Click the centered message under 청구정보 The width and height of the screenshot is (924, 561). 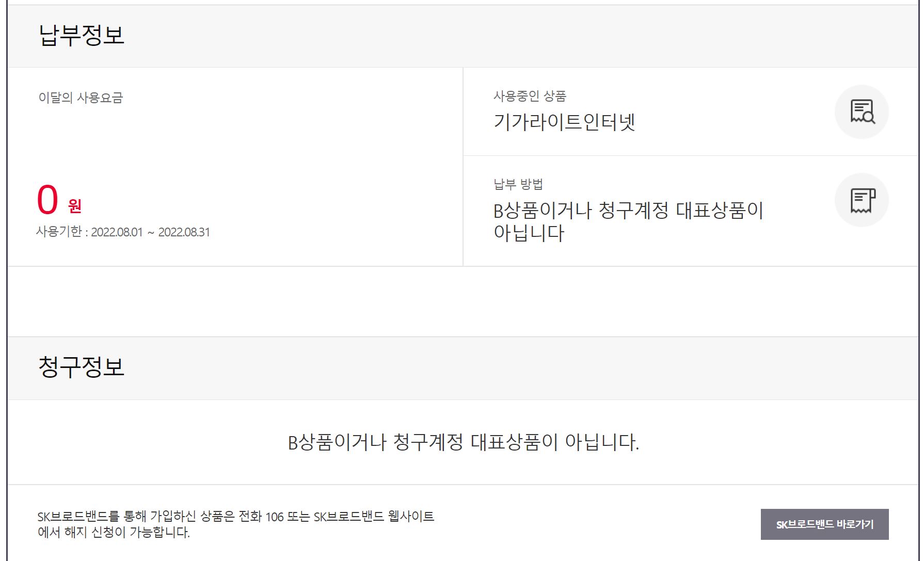(463, 442)
